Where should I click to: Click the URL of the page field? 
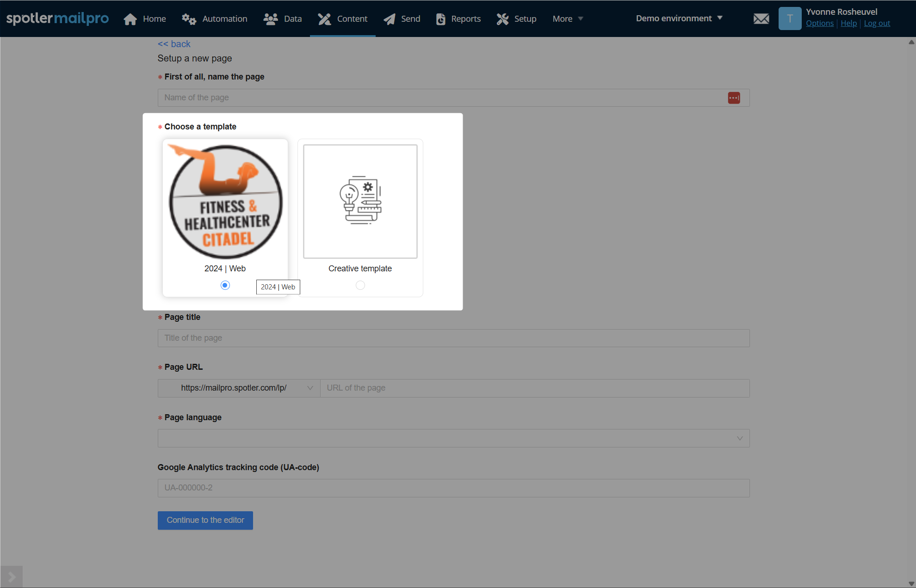tap(535, 388)
